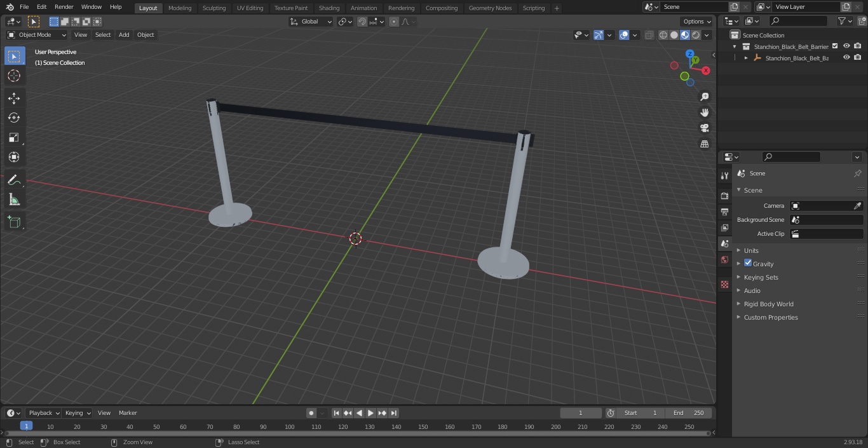Click the Blender logo menu icon

click(10, 7)
